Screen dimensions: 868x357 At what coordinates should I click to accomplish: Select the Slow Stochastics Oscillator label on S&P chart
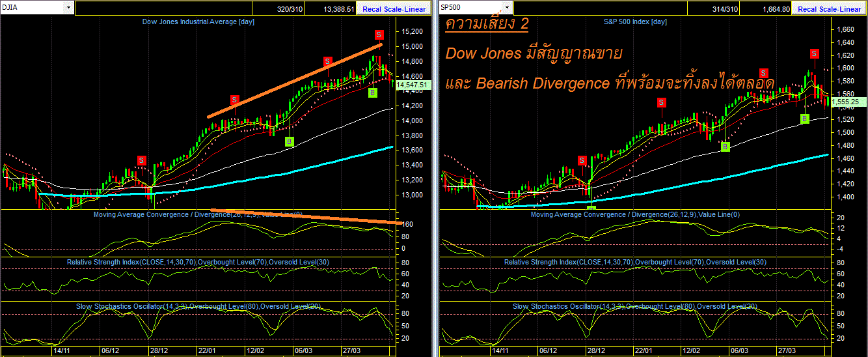click(x=635, y=306)
